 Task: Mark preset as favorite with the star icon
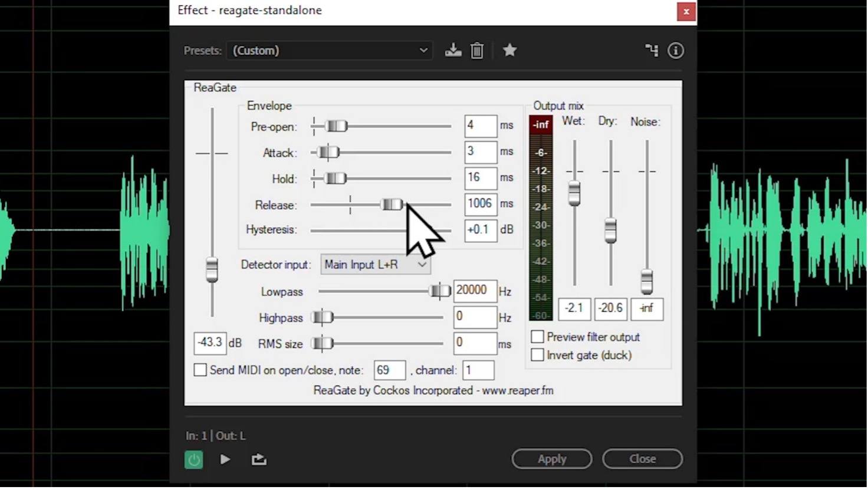(509, 51)
